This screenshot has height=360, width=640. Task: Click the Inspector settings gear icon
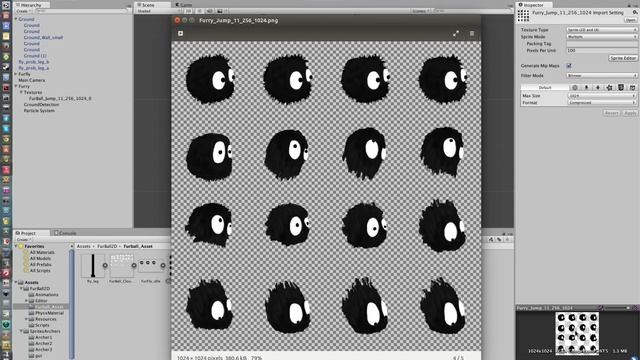pos(635,13)
